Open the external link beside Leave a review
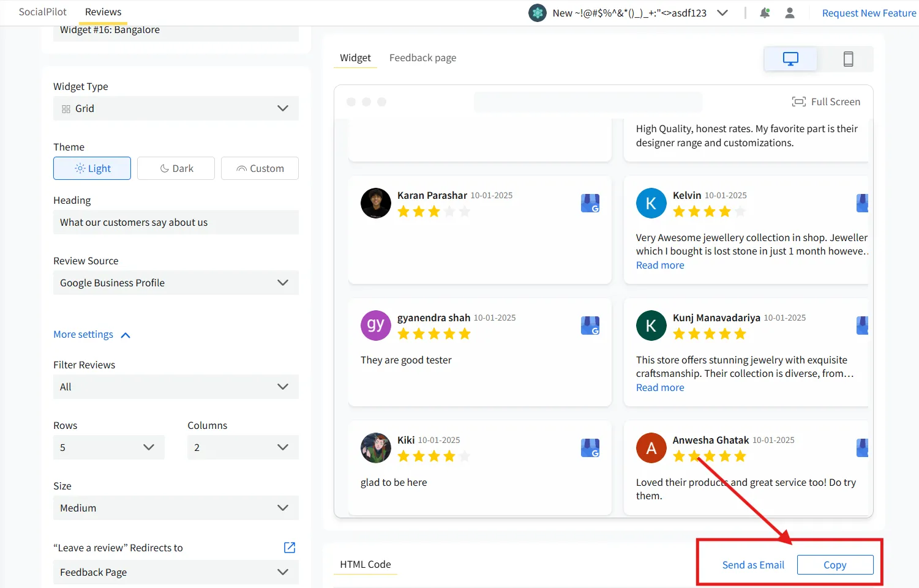This screenshot has width=919, height=588. [x=289, y=547]
